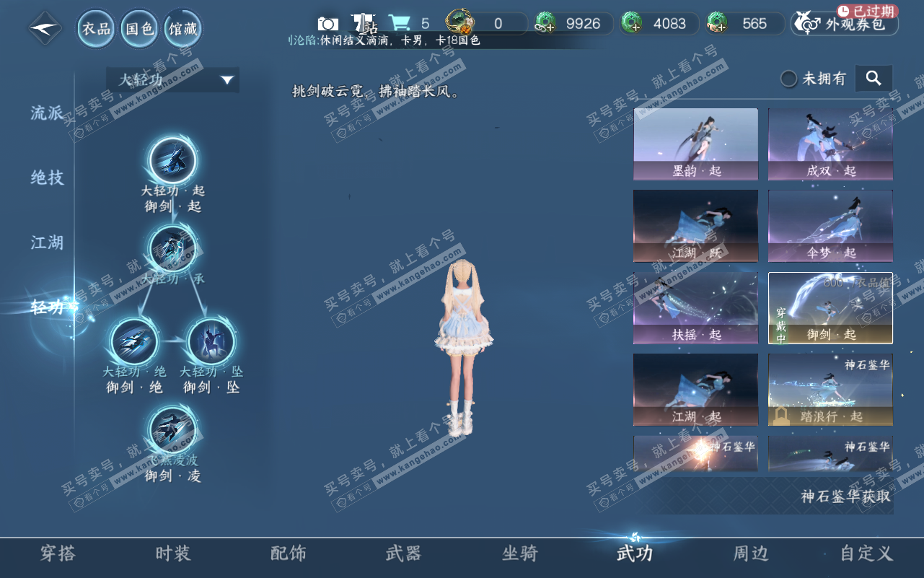Click the magnifier search button
The image size is (924, 578).
coord(874,79)
